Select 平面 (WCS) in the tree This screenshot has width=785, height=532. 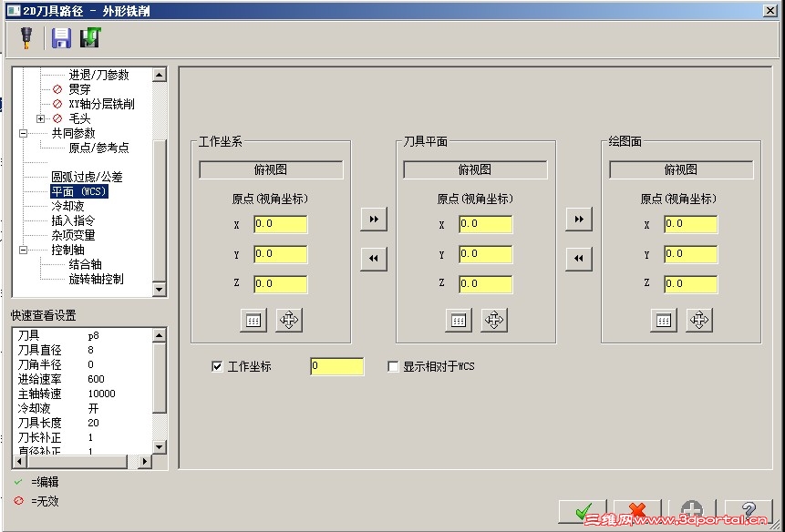(x=79, y=191)
